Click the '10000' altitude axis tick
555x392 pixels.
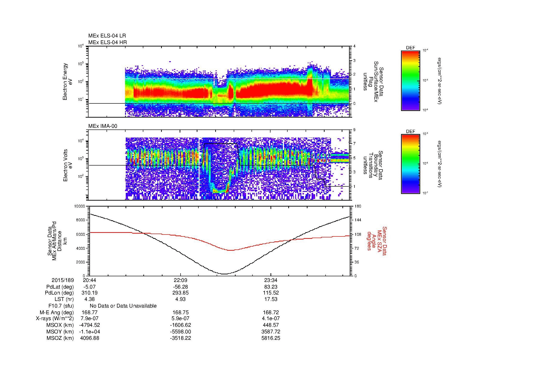point(79,206)
